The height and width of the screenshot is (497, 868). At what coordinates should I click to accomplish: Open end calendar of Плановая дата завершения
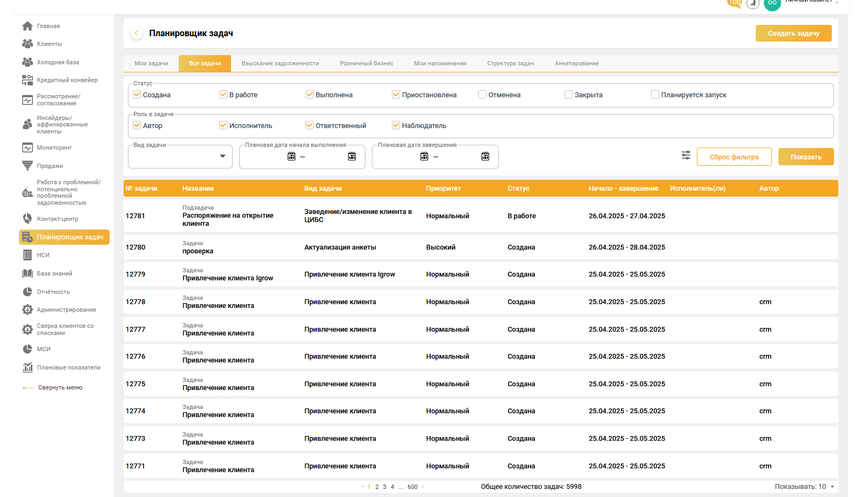pyautogui.click(x=485, y=156)
